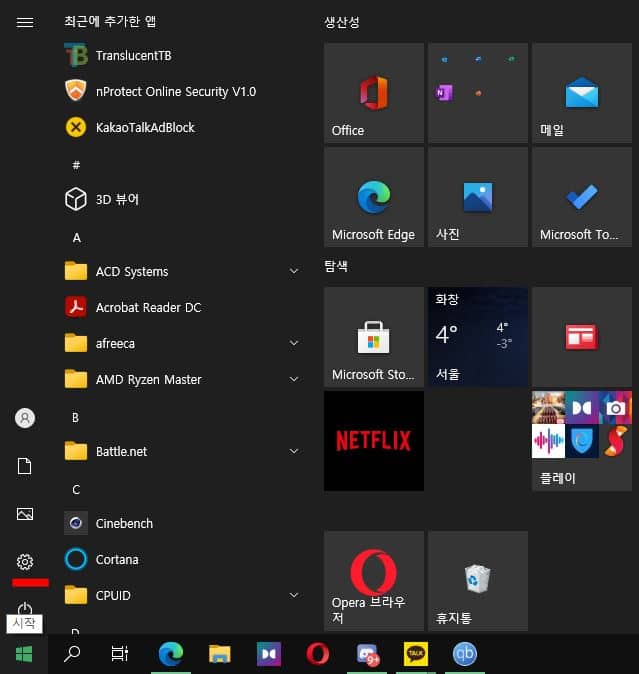Open Task View on the taskbar
The width and height of the screenshot is (639, 674).
[119, 654]
